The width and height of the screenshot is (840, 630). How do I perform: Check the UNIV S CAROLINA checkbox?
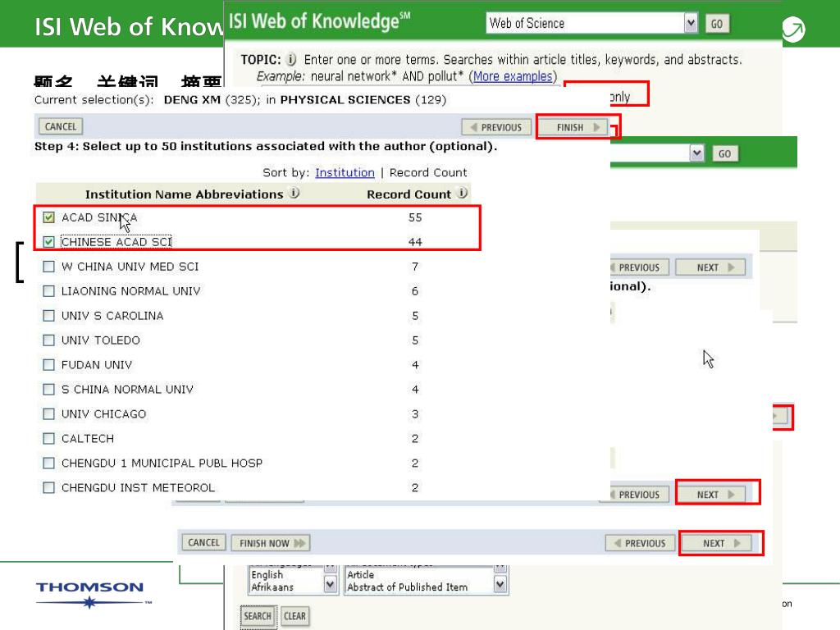click(48, 316)
